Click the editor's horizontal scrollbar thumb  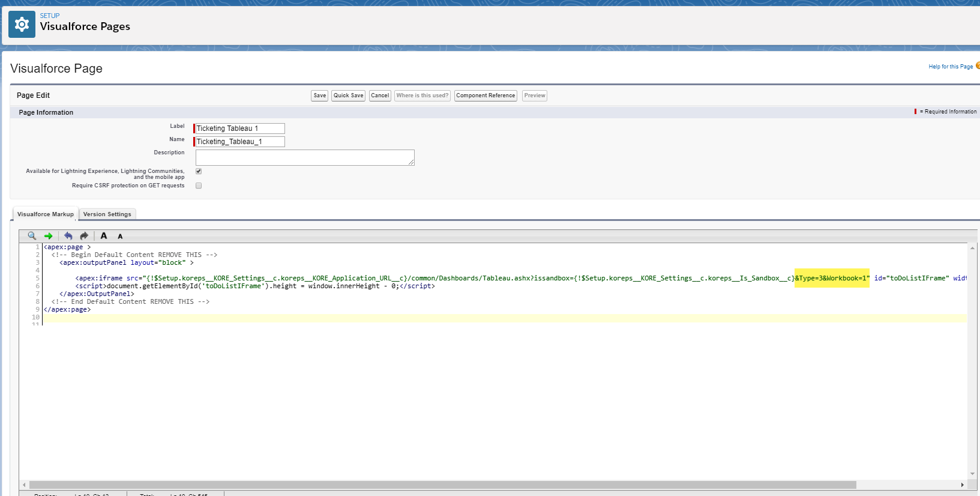pyautogui.click(x=443, y=485)
